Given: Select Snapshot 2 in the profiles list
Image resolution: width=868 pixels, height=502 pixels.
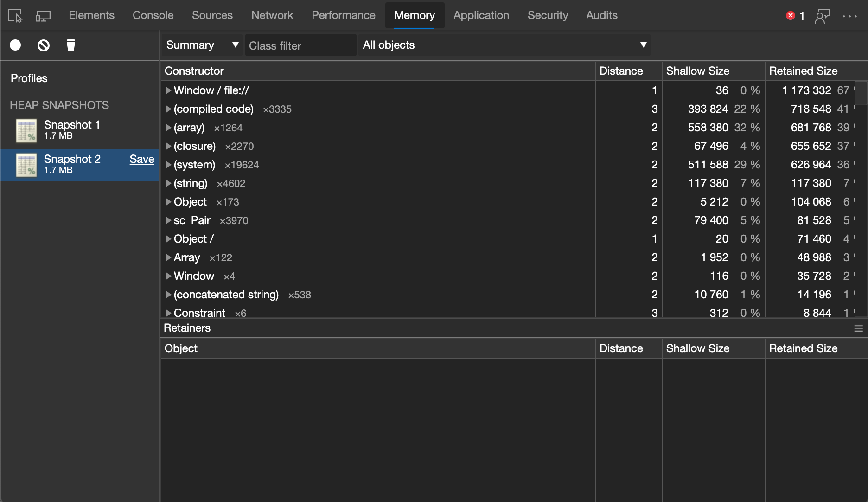Looking at the screenshot, I should pyautogui.click(x=80, y=165).
